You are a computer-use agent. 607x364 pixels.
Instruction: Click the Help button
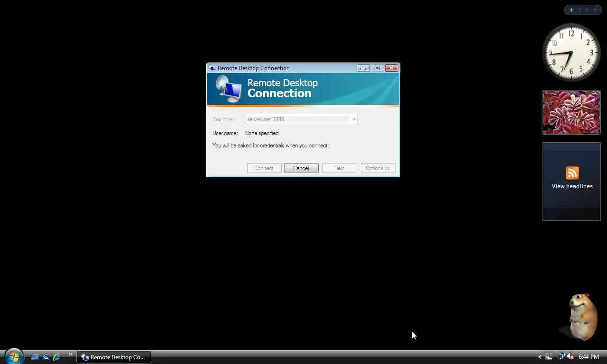click(340, 168)
